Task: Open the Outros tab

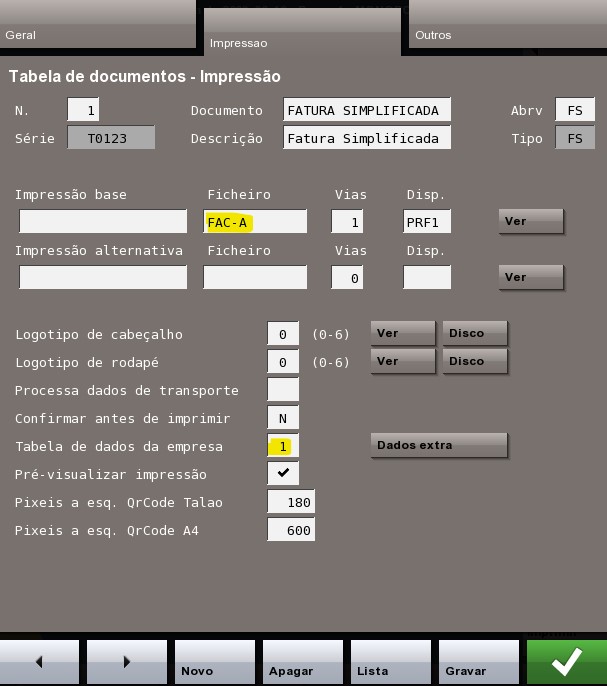Action: click(506, 25)
